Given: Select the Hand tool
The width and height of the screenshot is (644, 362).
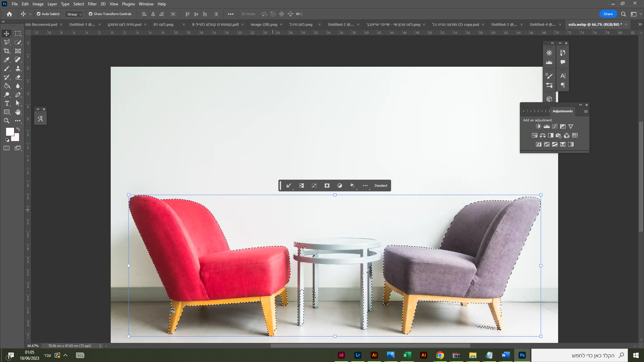Looking at the screenshot, I should (x=18, y=112).
